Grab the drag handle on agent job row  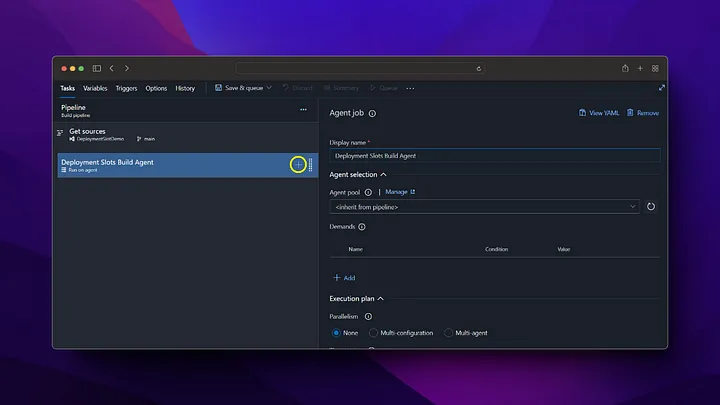(310, 164)
